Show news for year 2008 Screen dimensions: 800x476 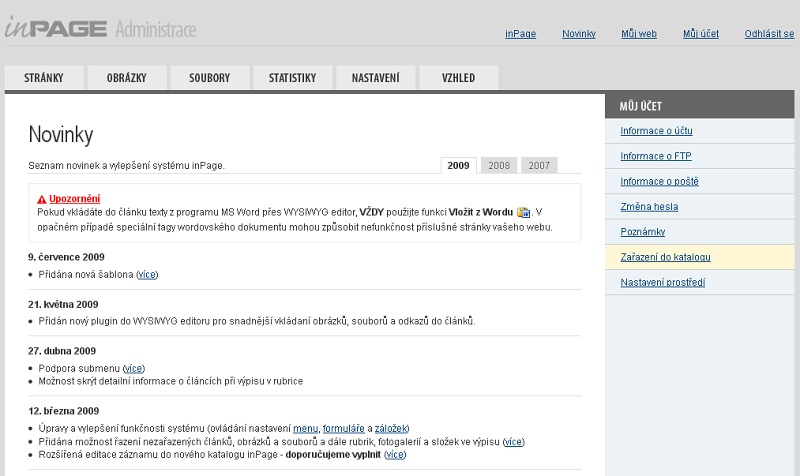click(x=499, y=165)
